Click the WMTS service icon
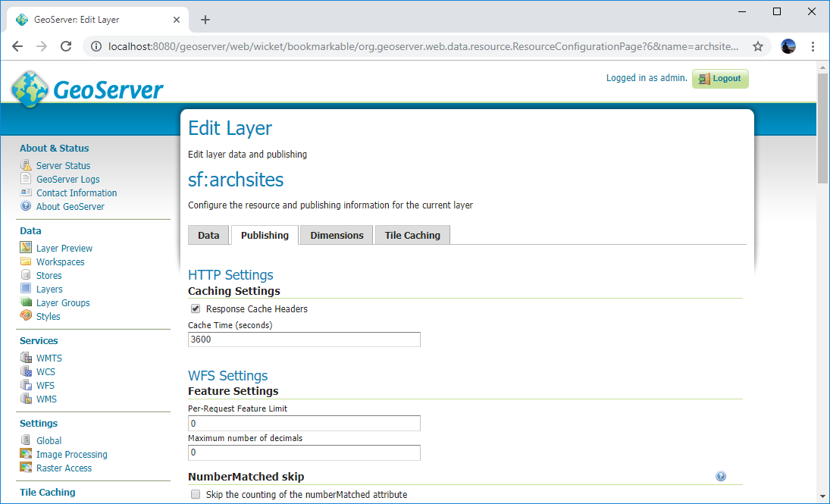Viewport: 830px width, 504px height. tap(26, 358)
